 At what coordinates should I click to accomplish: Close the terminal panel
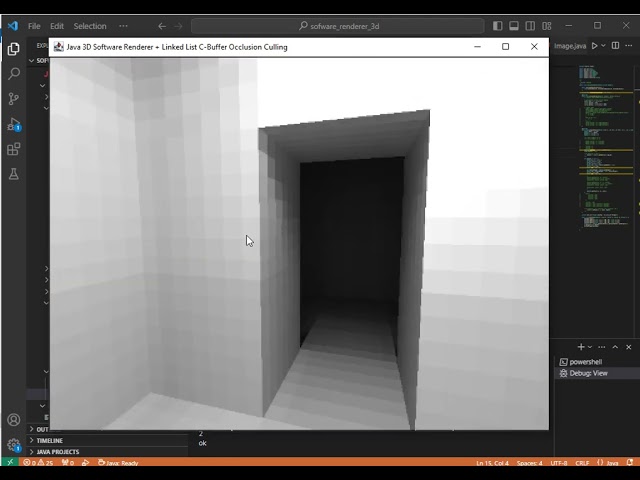coord(629,347)
